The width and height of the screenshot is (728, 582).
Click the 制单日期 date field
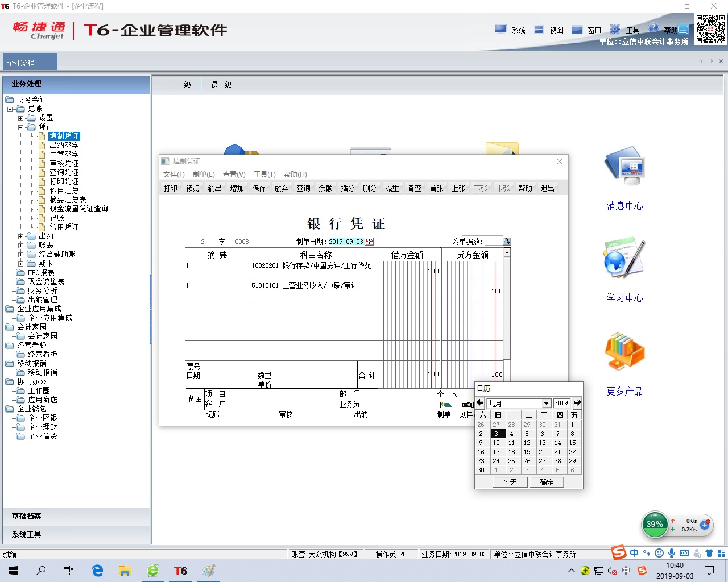[x=346, y=242]
